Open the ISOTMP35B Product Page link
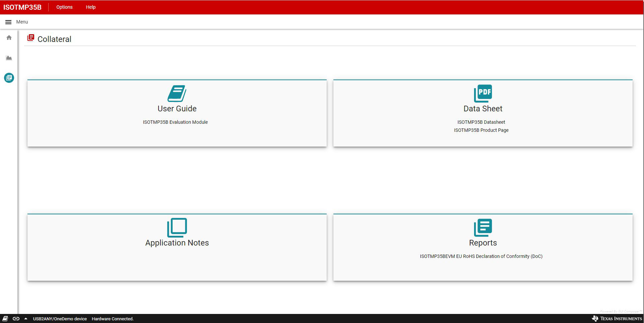 481,130
